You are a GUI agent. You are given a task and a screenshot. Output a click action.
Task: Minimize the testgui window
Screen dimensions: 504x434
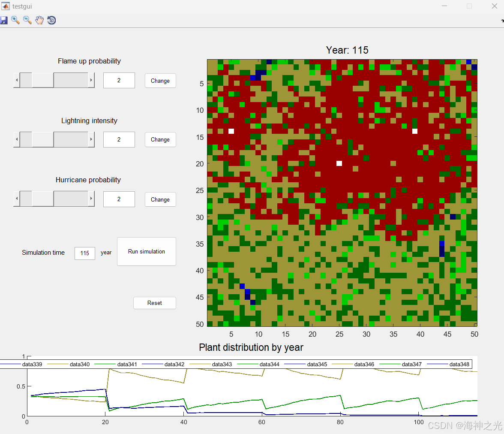click(444, 6)
